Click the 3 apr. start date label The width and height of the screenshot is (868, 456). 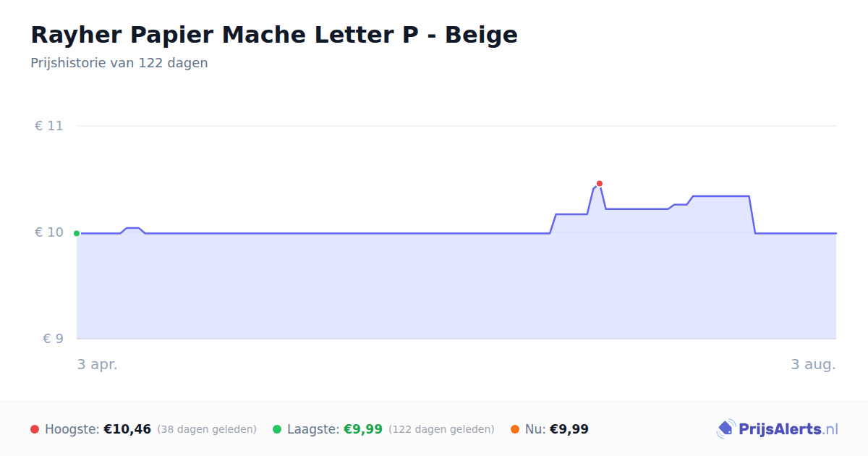point(98,365)
